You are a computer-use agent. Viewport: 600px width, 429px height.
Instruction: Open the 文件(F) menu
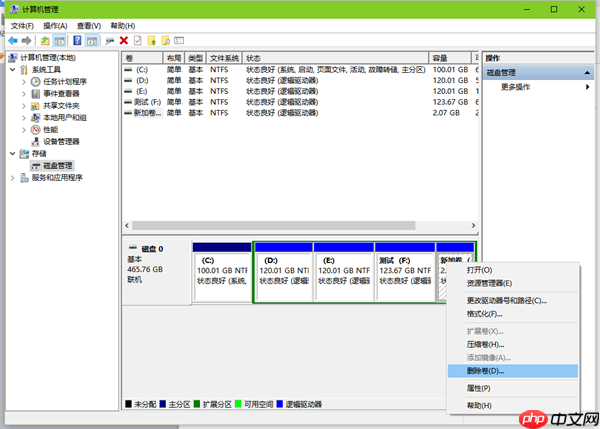click(22, 26)
